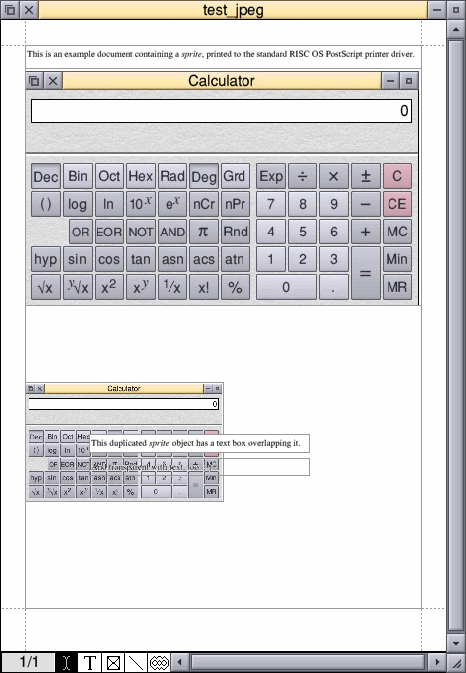
Task: Click the horizontal scrollbar slider bar
Action: 308,662
